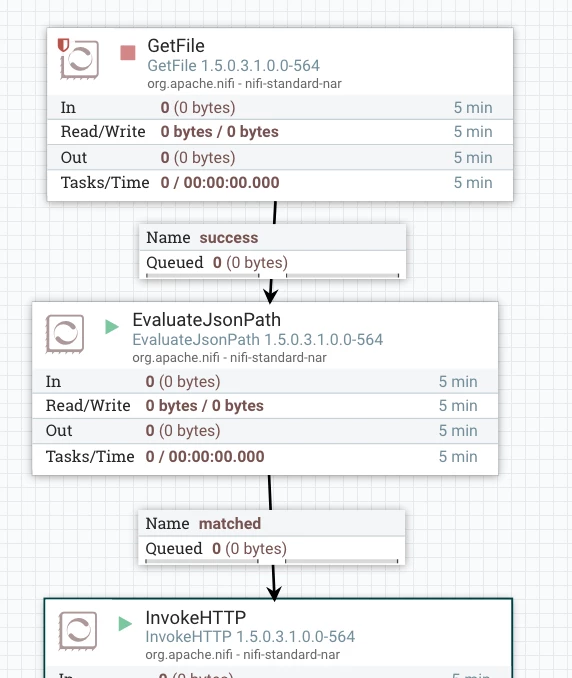Click the connection arrowhead entering InvokeHTTP
This screenshot has width=572, height=678.
(x=274, y=593)
